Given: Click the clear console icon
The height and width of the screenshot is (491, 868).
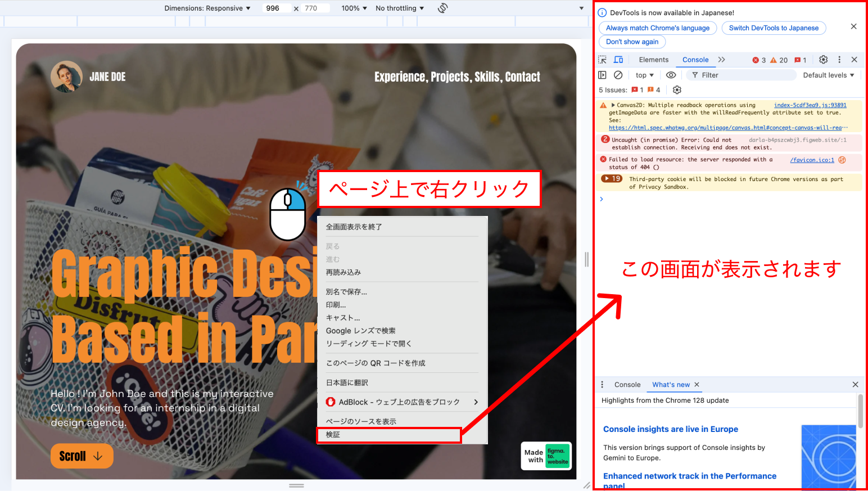Looking at the screenshot, I should pyautogui.click(x=618, y=75).
